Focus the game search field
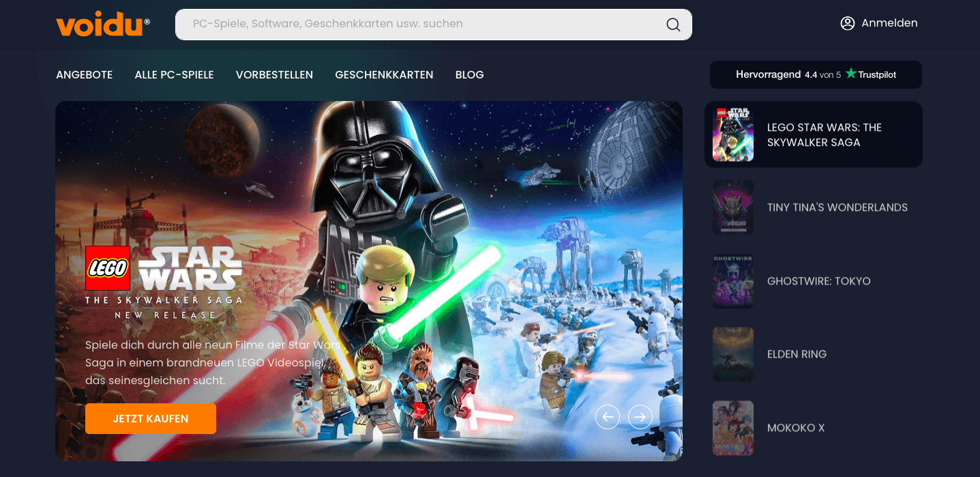Viewport: 980px width, 477px height. coord(434,25)
